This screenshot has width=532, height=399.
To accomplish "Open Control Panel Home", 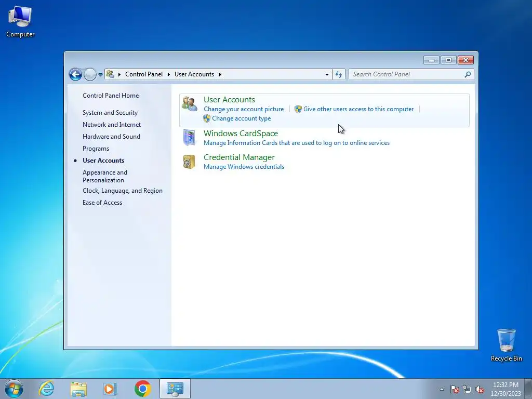I will tap(111, 96).
